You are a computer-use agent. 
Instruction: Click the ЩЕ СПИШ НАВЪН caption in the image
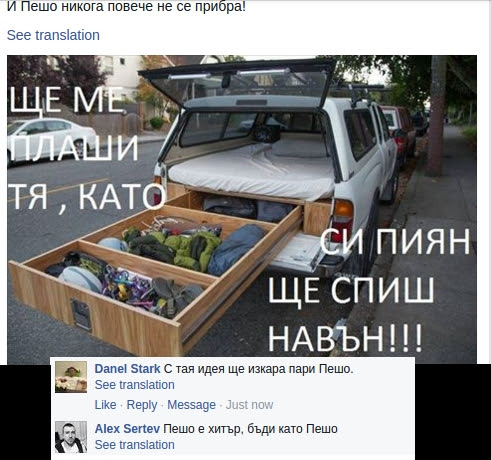point(350,313)
